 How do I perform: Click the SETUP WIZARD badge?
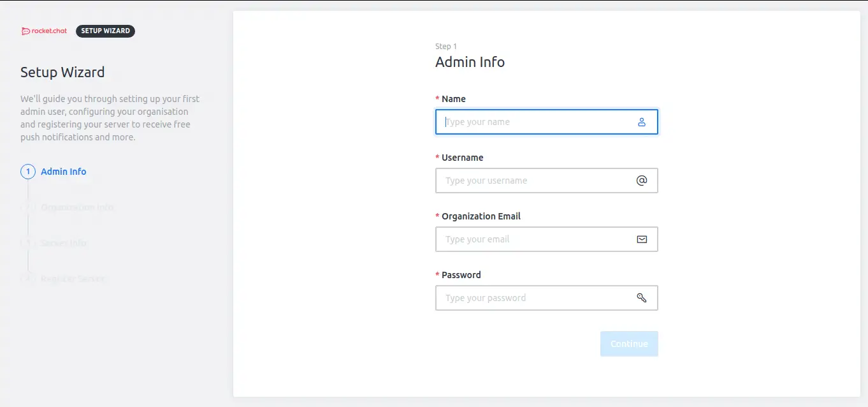point(105,31)
